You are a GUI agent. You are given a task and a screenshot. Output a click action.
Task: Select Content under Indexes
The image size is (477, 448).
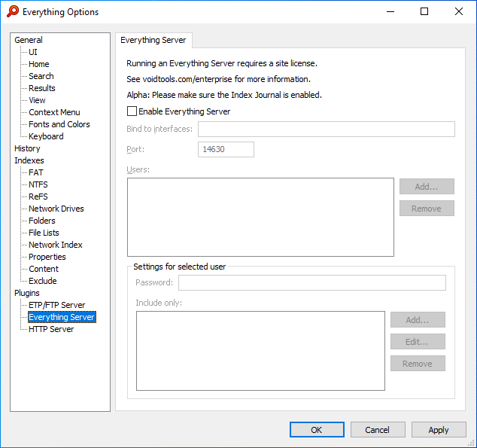(x=44, y=269)
